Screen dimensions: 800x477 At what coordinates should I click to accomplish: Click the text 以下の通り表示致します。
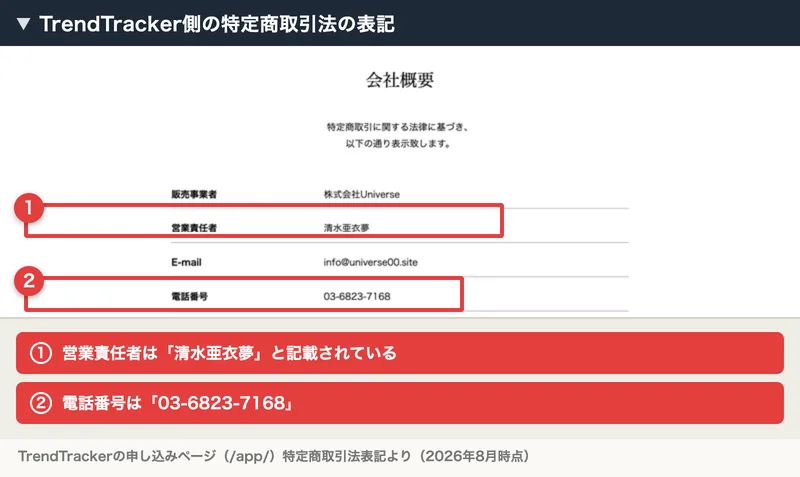(397, 144)
